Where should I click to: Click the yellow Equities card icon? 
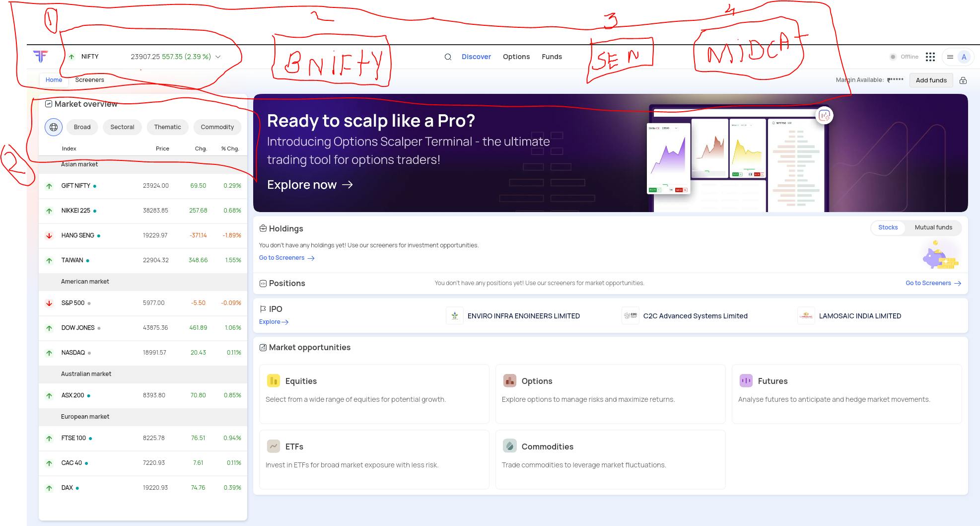pyautogui.click(x=274, y=381)
